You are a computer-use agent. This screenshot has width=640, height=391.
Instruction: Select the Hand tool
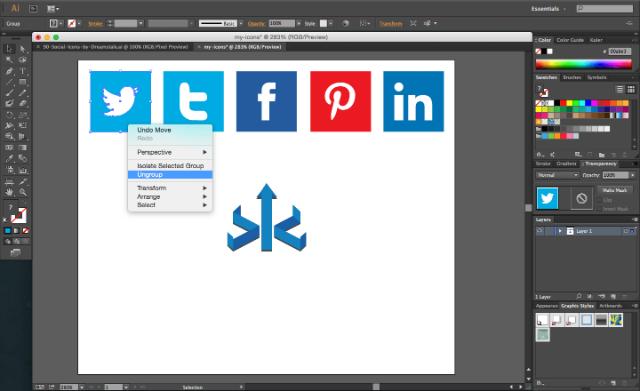(9, 192)
